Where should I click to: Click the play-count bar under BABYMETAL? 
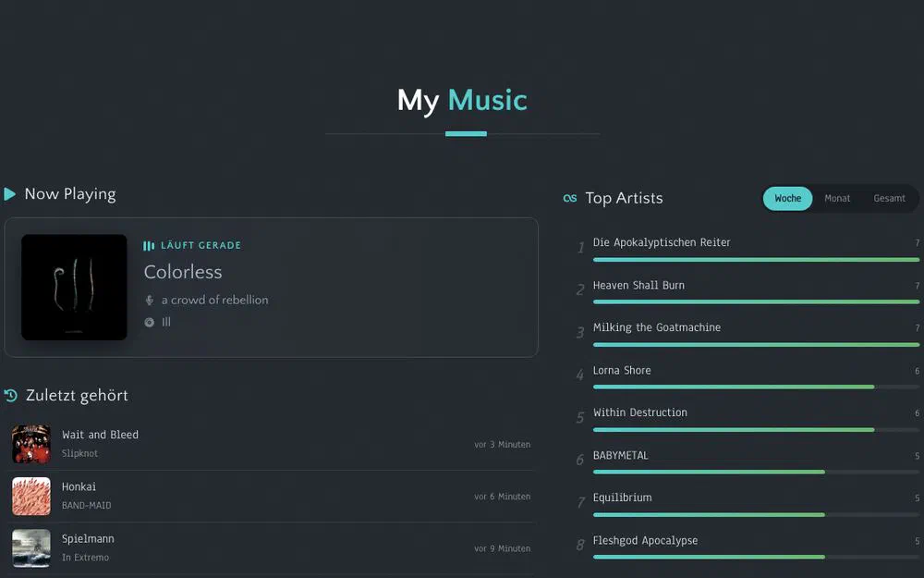tap(756, 472)
